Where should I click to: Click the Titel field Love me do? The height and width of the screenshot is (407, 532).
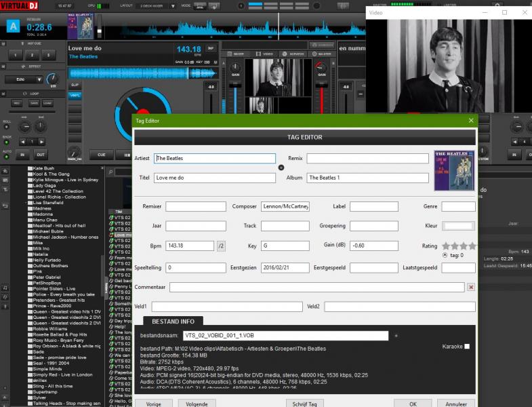[215, 178]
